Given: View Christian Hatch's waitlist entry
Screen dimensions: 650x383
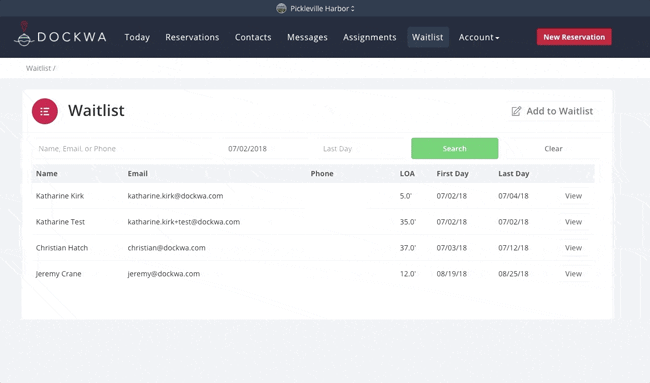Looking at the screenshot, I should pos(573,248).
